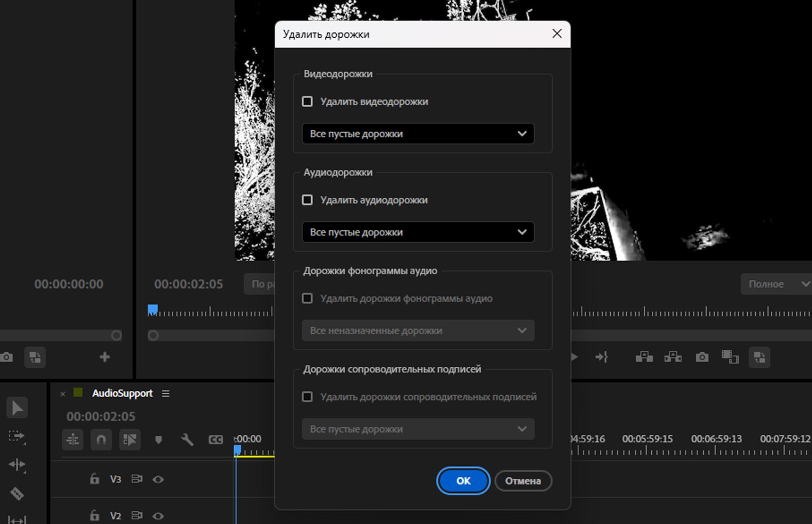Toggle the linked selection icon
812x524 pixels.
129,439
